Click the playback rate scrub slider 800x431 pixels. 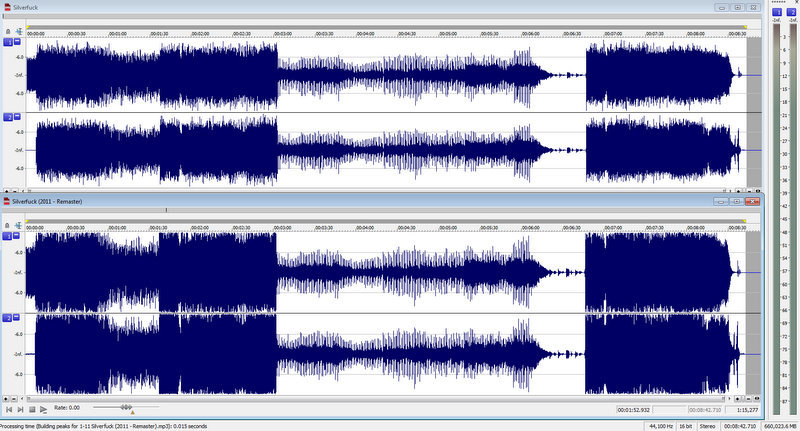pyautogui.click(x=126, y=407)
